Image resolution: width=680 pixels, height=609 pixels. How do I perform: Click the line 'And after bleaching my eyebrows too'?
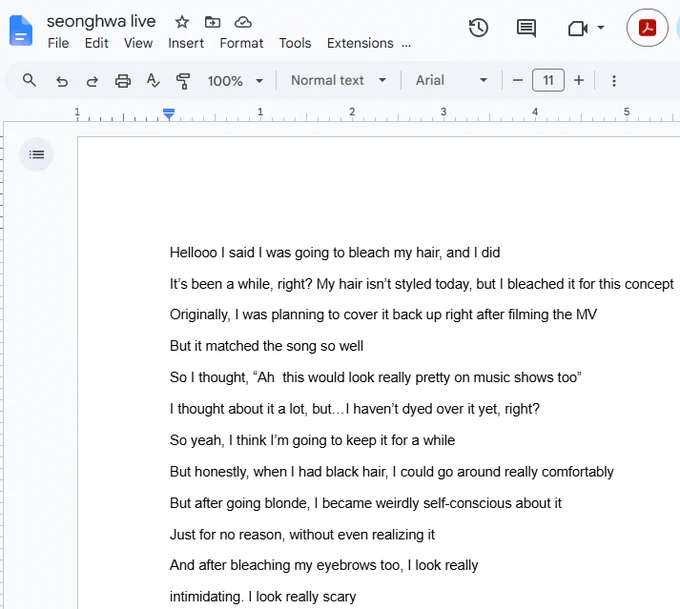pos(324,565)
